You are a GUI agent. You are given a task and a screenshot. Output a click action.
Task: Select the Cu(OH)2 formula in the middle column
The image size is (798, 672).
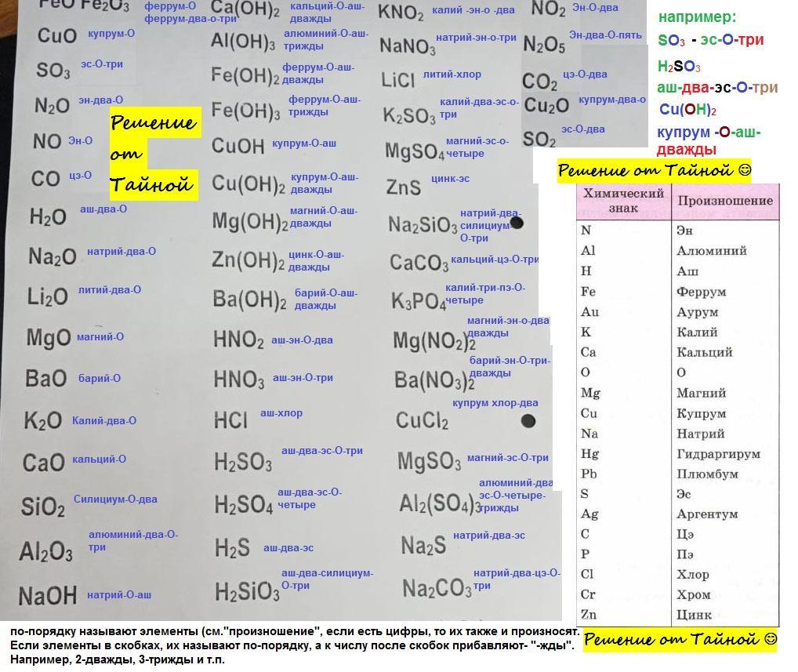248,183
